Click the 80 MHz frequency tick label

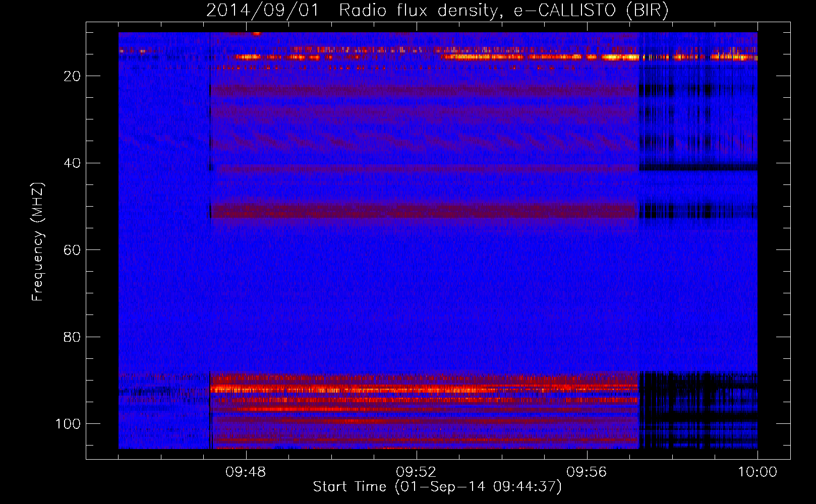[72, 337]
